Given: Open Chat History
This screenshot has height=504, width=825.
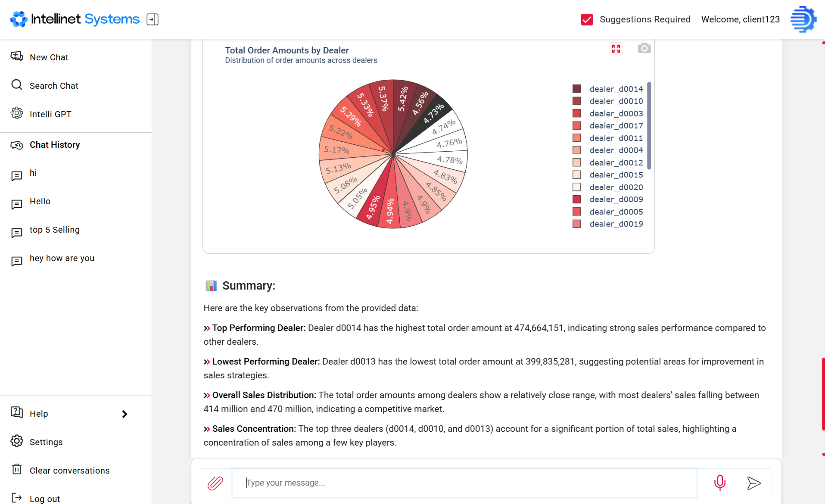Looking at the screenshot, I should [55, 145].
